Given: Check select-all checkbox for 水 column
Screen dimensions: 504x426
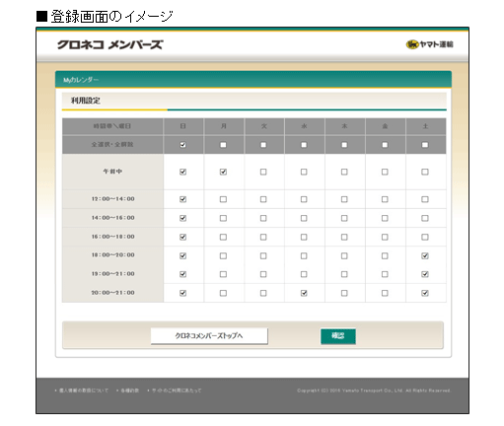Looking at the screenshot, I should point(304,145).
